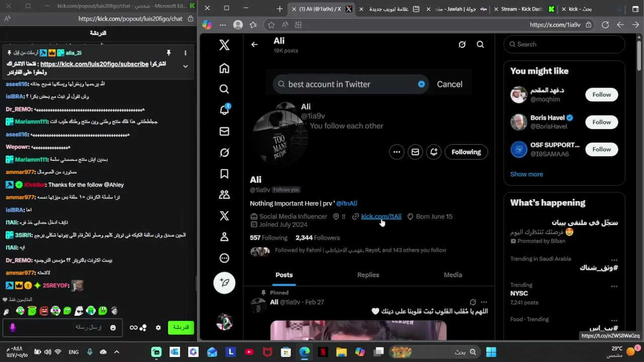
Task: View 557 Following list
Action: (x=269, y=237)
